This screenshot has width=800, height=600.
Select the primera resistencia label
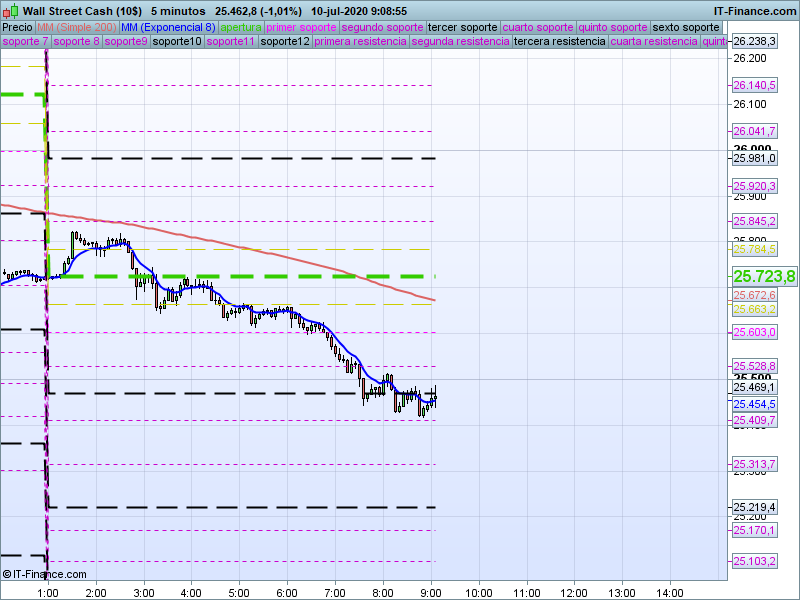coord(360,42)
